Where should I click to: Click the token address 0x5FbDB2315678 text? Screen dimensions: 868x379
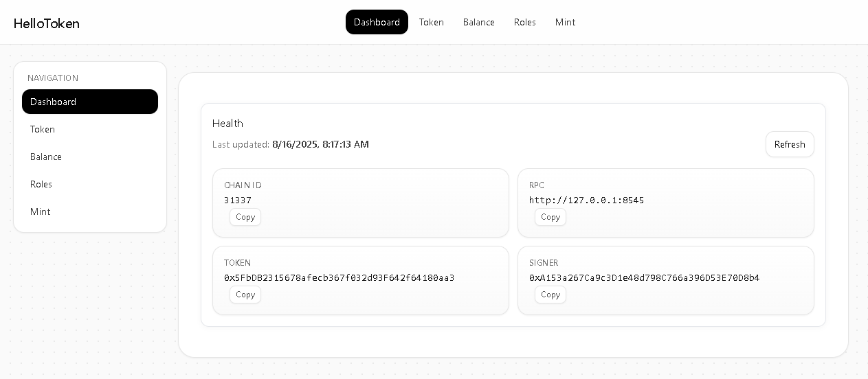pos(339,278)
